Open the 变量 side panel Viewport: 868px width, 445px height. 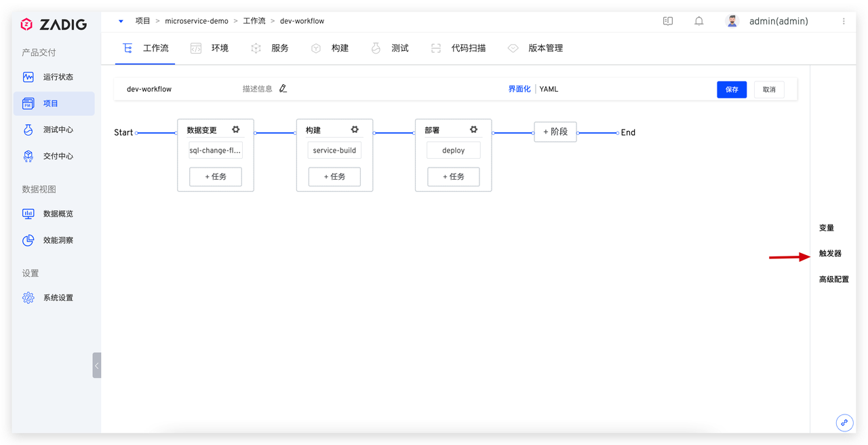coord(827,228)
